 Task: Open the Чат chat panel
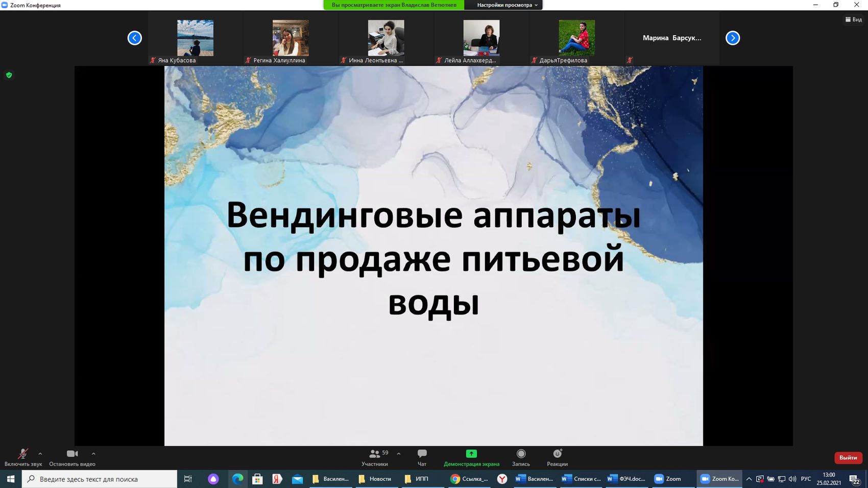coord(422,457)
